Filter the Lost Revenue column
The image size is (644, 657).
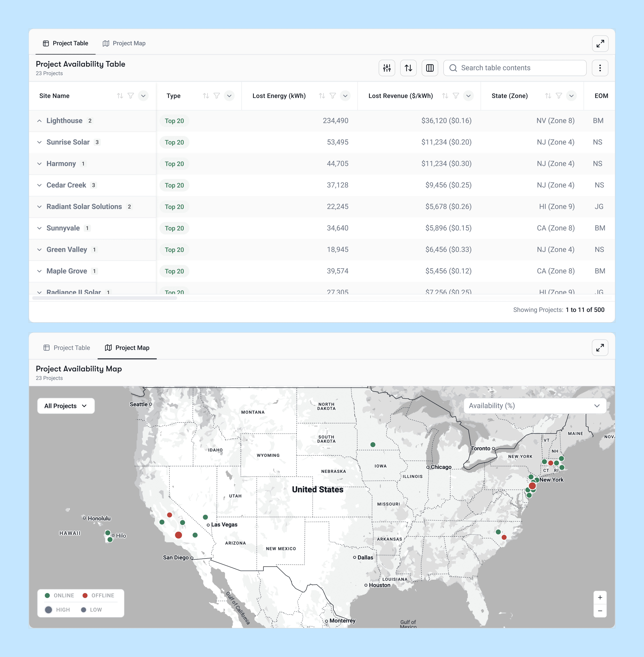click(x=456, y=96)
